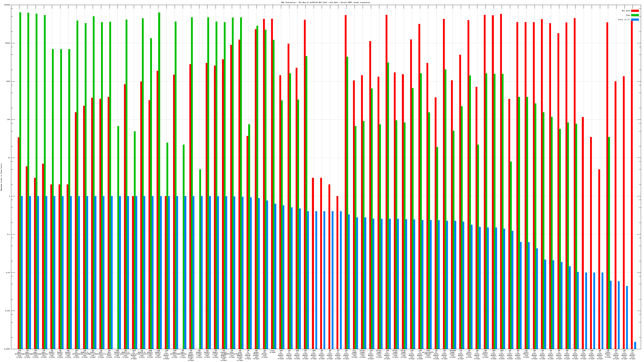This screenshot has width=644, height=362.
Task: Click the 1000 y-axis tick label
Action: point(8,81)
